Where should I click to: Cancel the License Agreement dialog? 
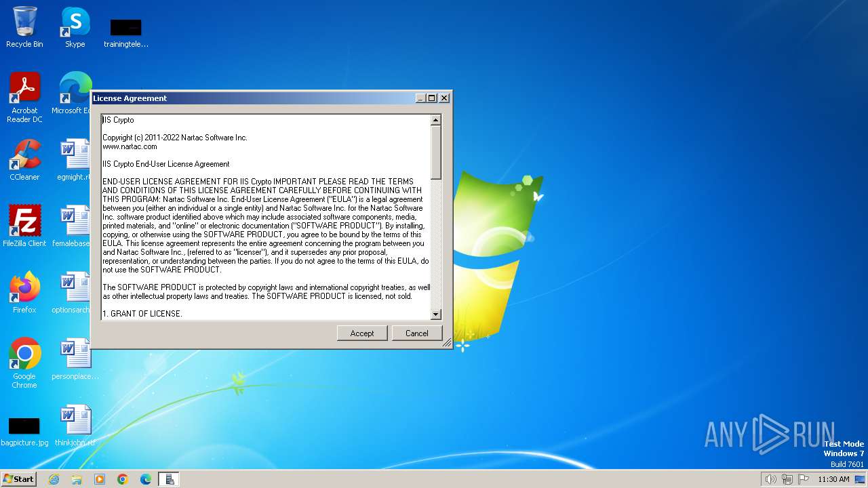pos(416,333)
